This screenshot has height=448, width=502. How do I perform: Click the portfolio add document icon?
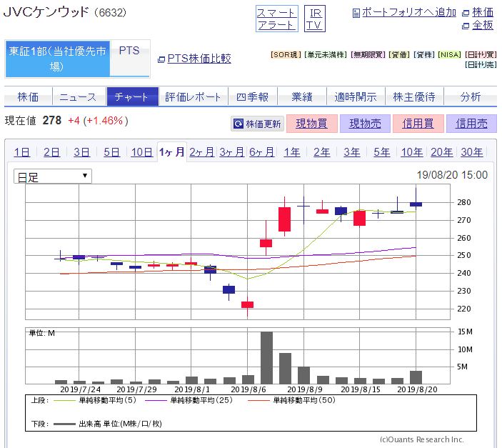pyautogui.click(x=356, y=13)
